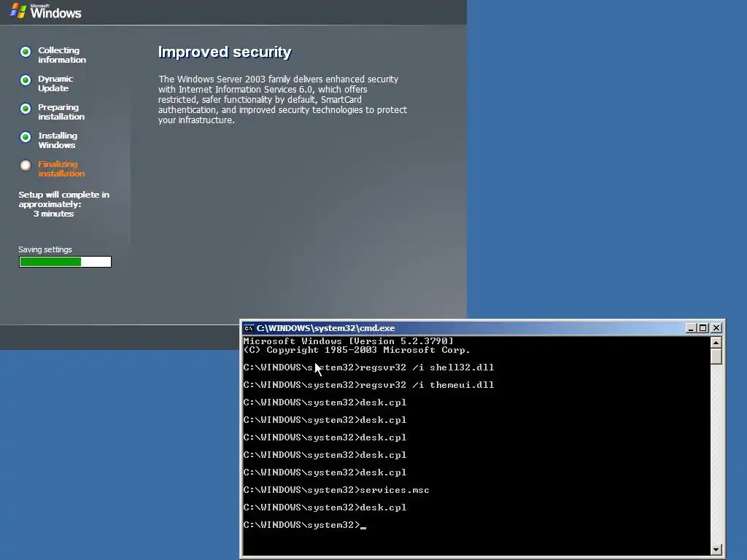
Task: Click the 'regsvr32 /i themeui.dll' command line
Action: click(x=368, y=385)
